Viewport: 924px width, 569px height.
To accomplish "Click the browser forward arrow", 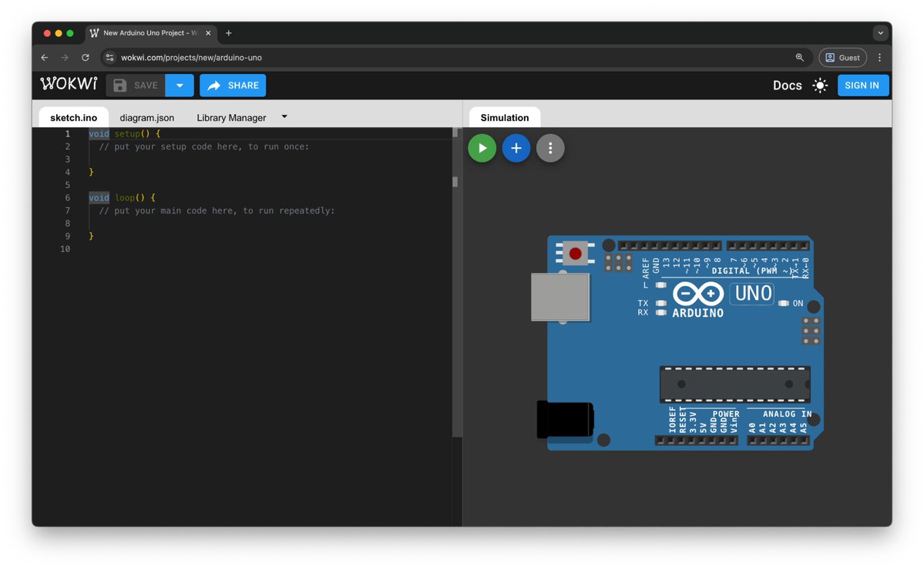I will [x=65, y=57].
